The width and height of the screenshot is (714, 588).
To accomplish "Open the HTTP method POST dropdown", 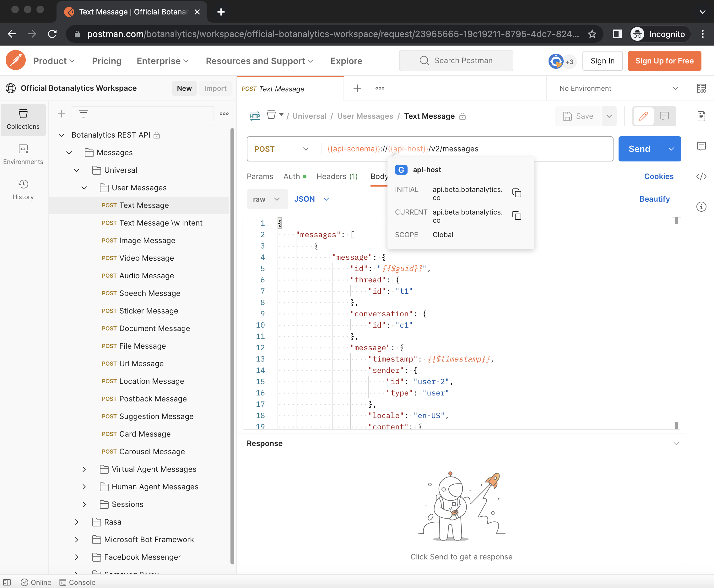I will click(x=282, y=149).
